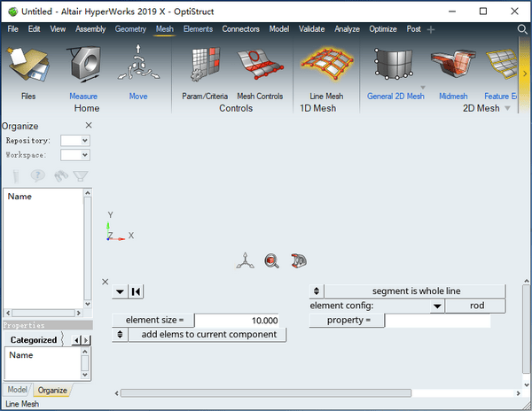Click the Mesh Controls icon

(260, 66)
